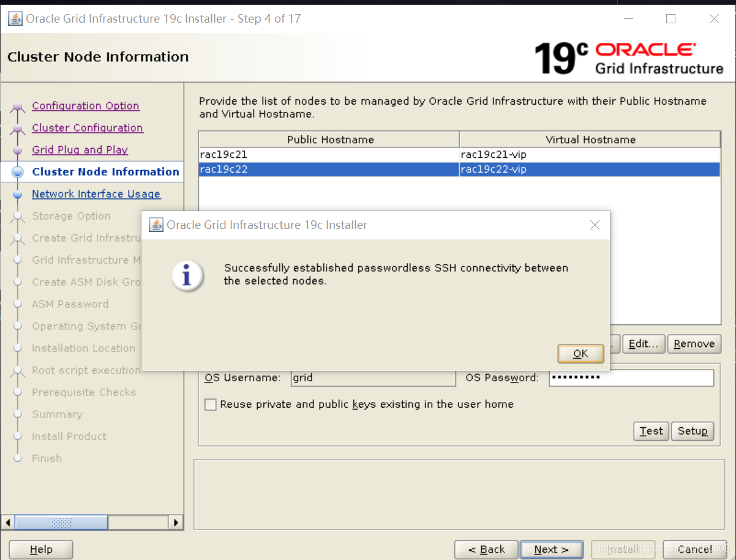Screen dimensions: 736x560
Task: Select the Installation Location step
Action: pos(83,348)
